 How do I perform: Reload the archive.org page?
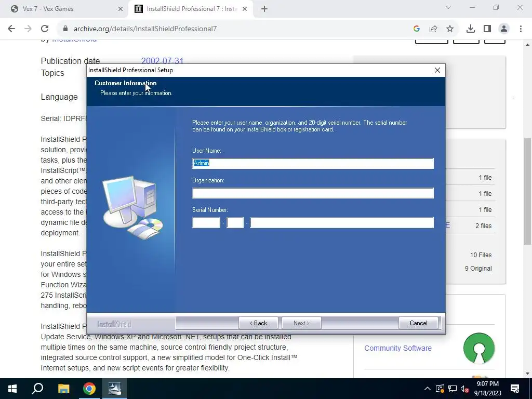[45, 29]
